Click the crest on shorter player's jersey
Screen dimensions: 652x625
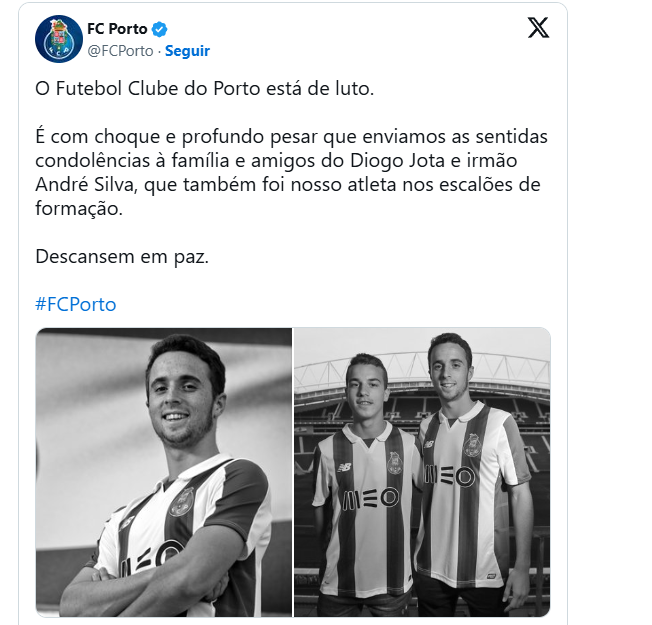(x=392, y=461)
